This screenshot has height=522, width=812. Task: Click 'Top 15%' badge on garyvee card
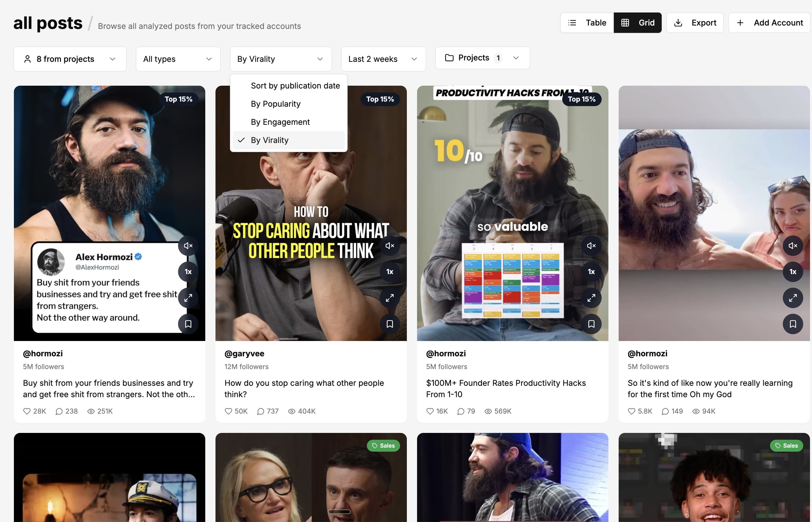pyautogui.click(x=380, y=99)
